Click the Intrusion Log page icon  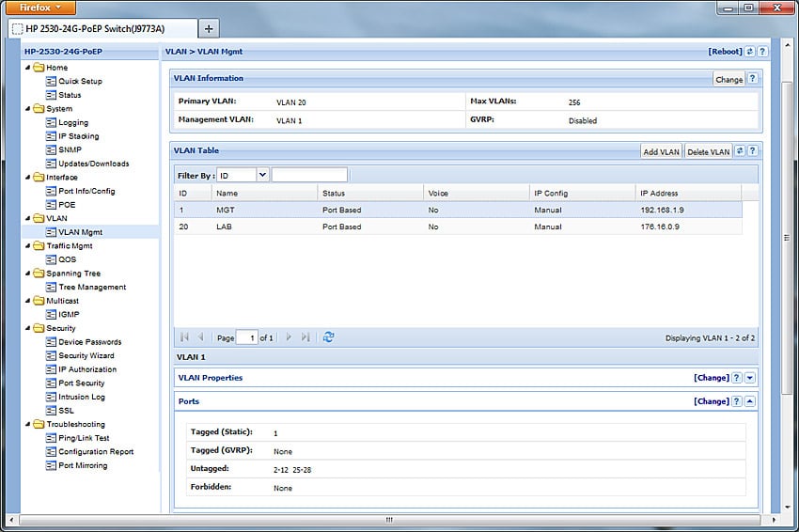click(51, 397)
